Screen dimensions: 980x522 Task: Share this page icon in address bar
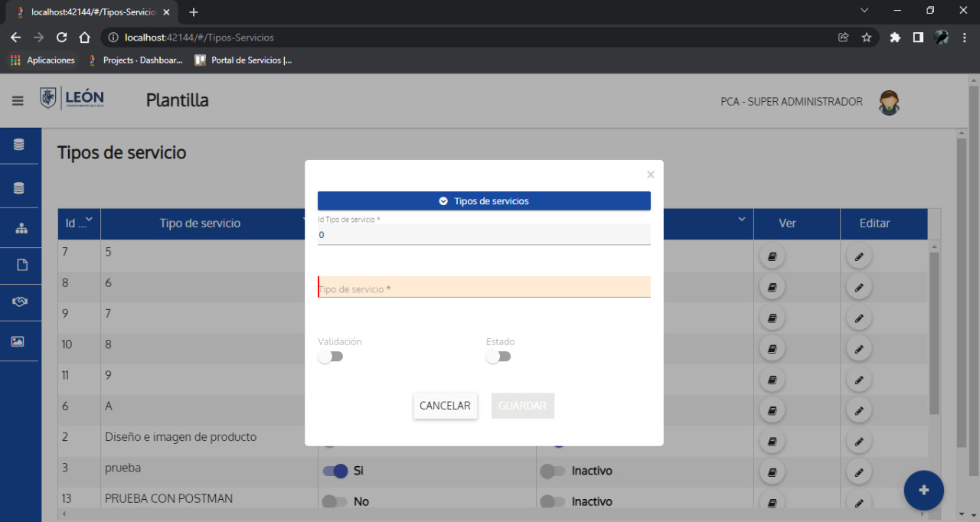pyautogui.click(x=843, y=37)
